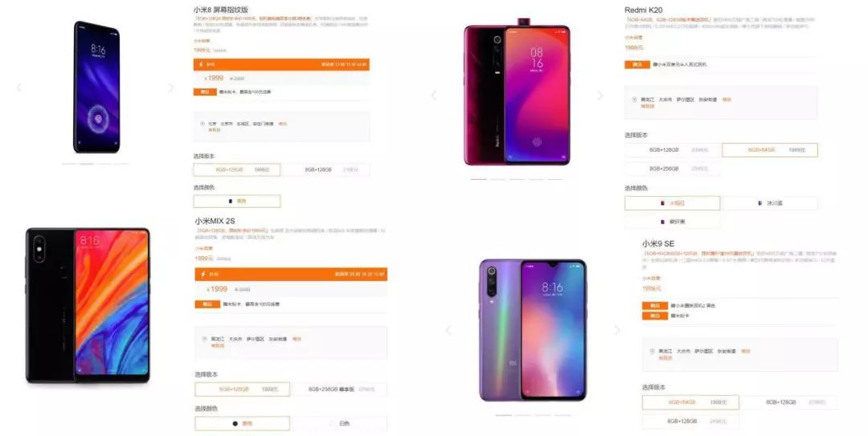Pick the 白色 color for 小米MIX 2S
The height and width of the screenshot is (436, 868).
click(339, 423)
